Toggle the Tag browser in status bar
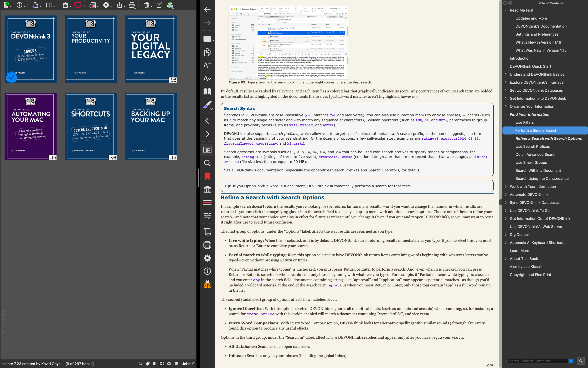 tap(148, 364)
